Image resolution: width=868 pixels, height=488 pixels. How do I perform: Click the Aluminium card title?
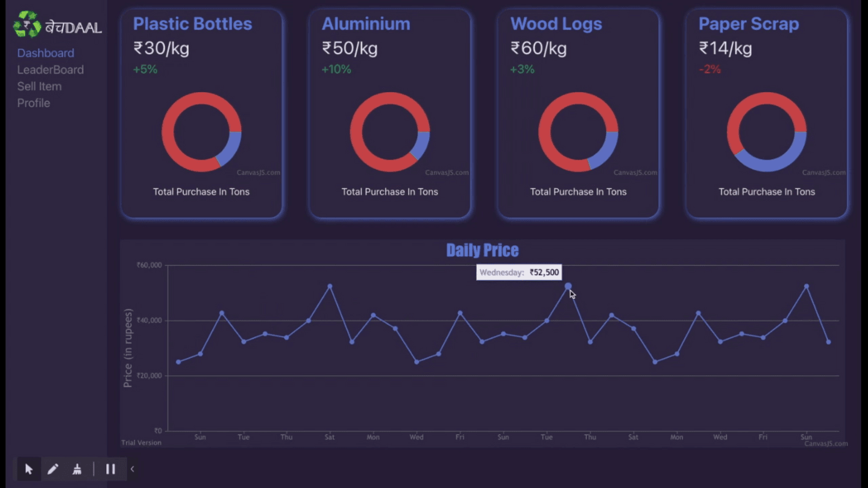click(x=366, y=24)
